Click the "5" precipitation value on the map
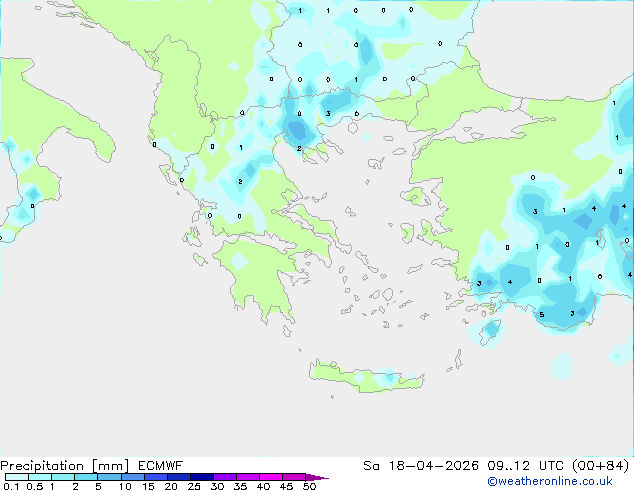The width and height of the screenshot is (634, 490). coord(542,315)
